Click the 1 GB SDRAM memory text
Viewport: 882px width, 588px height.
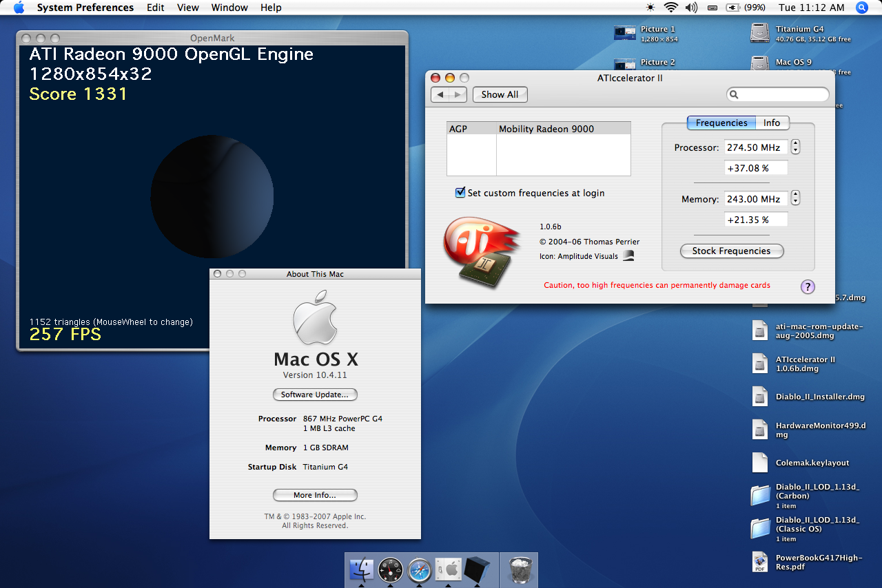coord(326,448)
